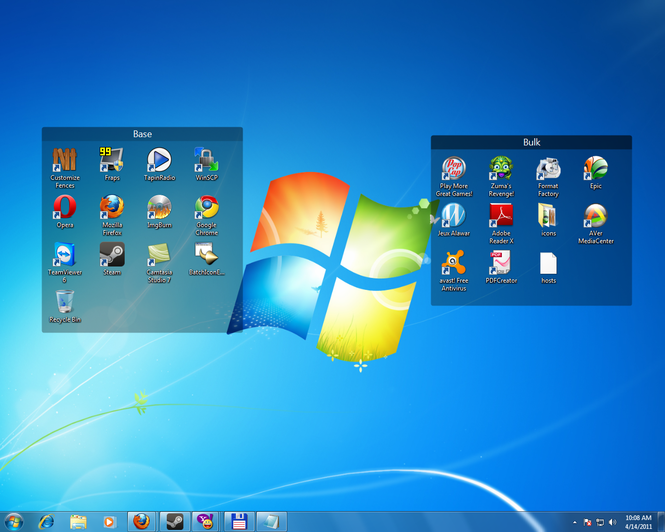Open Jeux Alawar shortcut
This screenshot has height=532, width=665.
454,220
